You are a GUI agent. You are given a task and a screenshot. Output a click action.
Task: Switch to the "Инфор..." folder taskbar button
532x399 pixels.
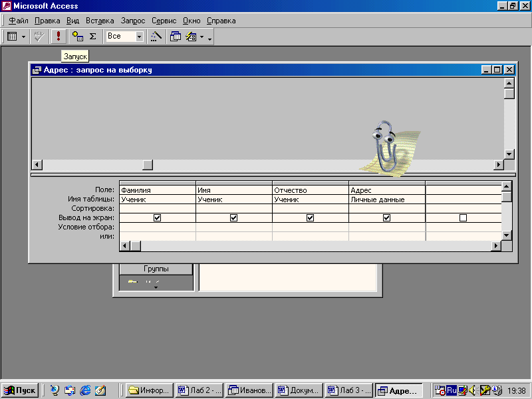pyautogui.click(x=150, y=390)
